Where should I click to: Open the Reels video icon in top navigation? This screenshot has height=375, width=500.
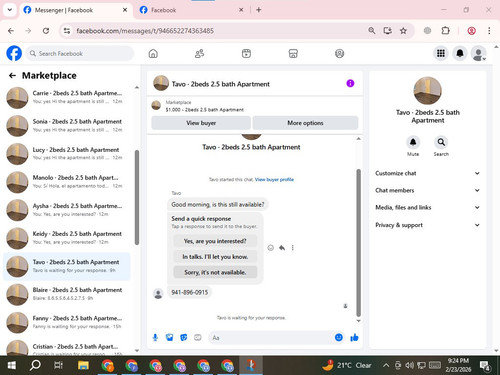pos(246,53)
